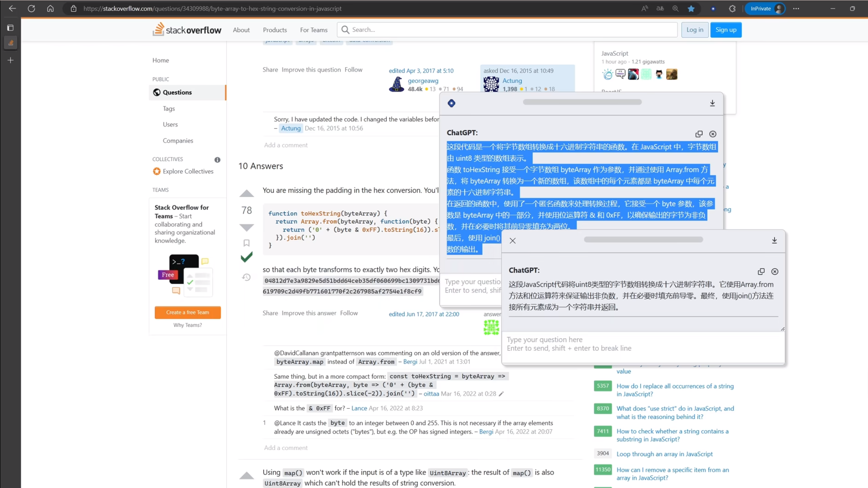Type in the ChatGPT question field

tap(641, 344)
